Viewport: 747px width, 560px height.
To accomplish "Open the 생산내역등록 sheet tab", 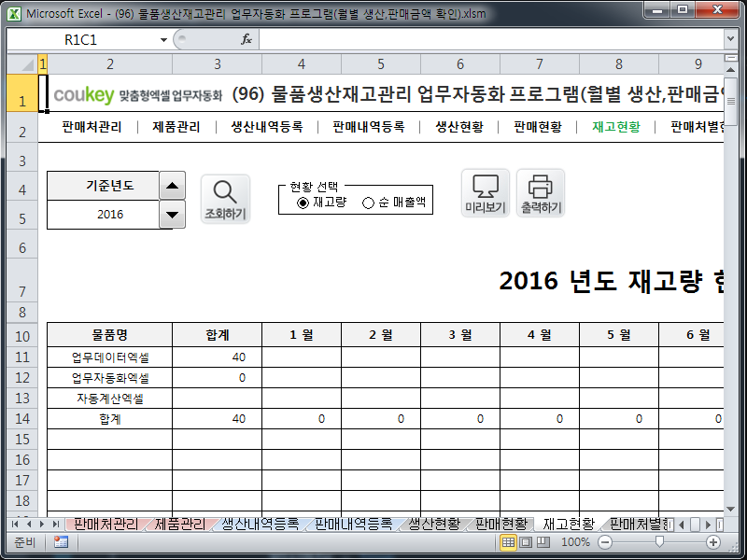I will click(261, 525).
